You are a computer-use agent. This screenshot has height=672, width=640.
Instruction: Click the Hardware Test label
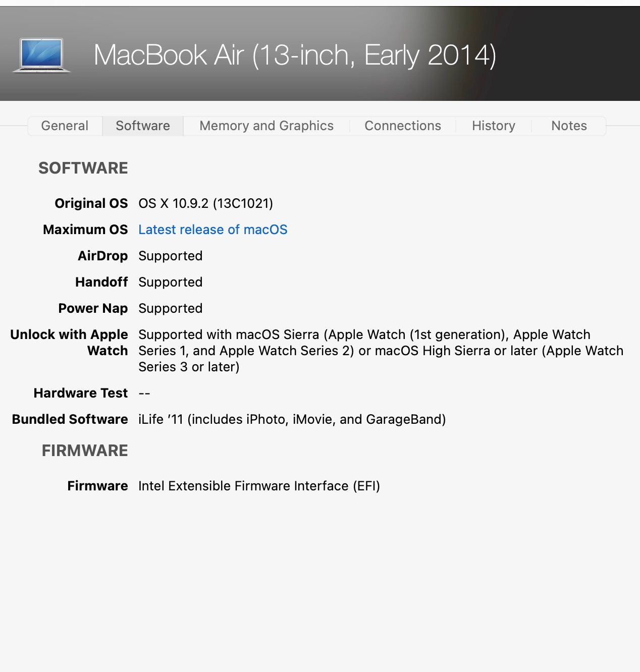81,393
